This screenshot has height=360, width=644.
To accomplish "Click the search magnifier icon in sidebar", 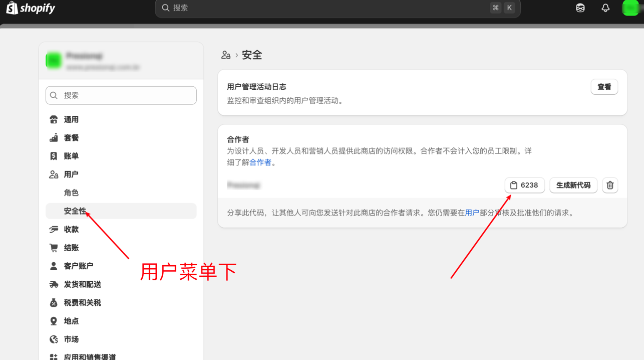I will point(54,95).
